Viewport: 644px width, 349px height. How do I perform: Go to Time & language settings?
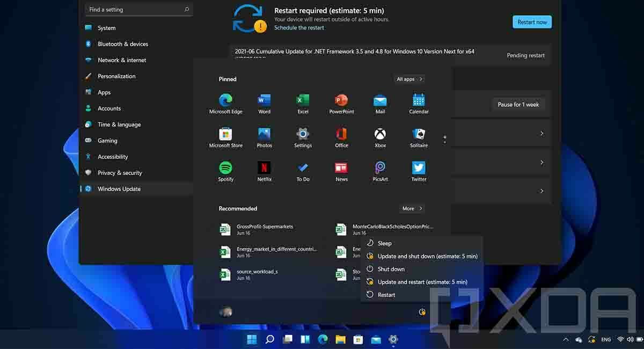point(136,125)
